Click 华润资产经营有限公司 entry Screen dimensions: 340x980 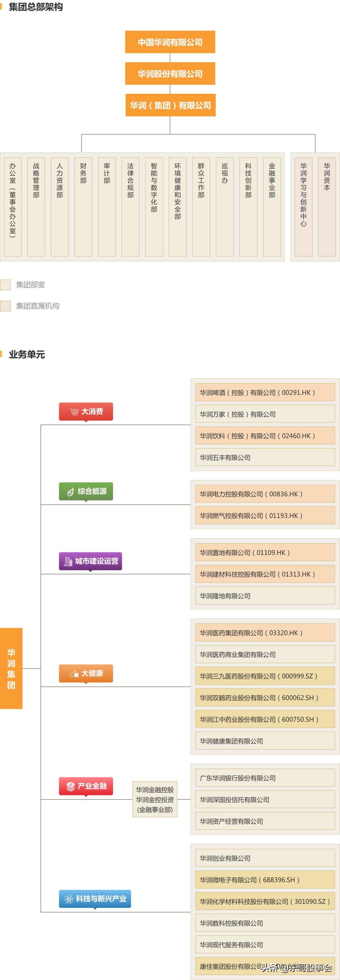(265, 821)
